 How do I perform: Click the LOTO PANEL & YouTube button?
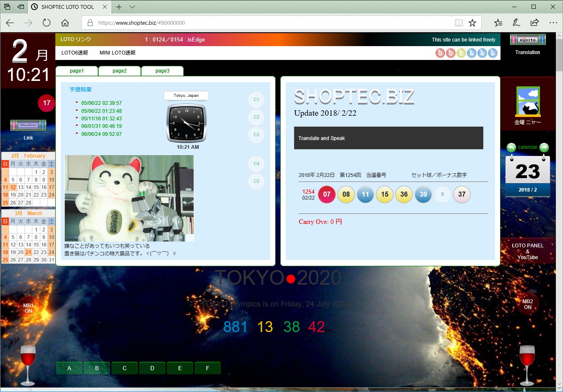coord(527,251)
